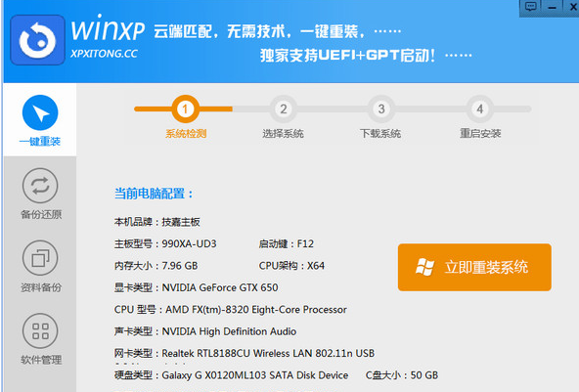Click the CPU架构：X64 value
This screenshot has height=392, width=579.
click(x=291, y=266)
